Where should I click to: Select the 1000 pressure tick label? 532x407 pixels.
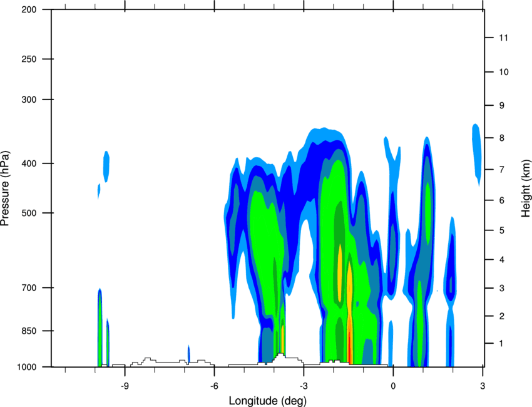tap(26, 367)
